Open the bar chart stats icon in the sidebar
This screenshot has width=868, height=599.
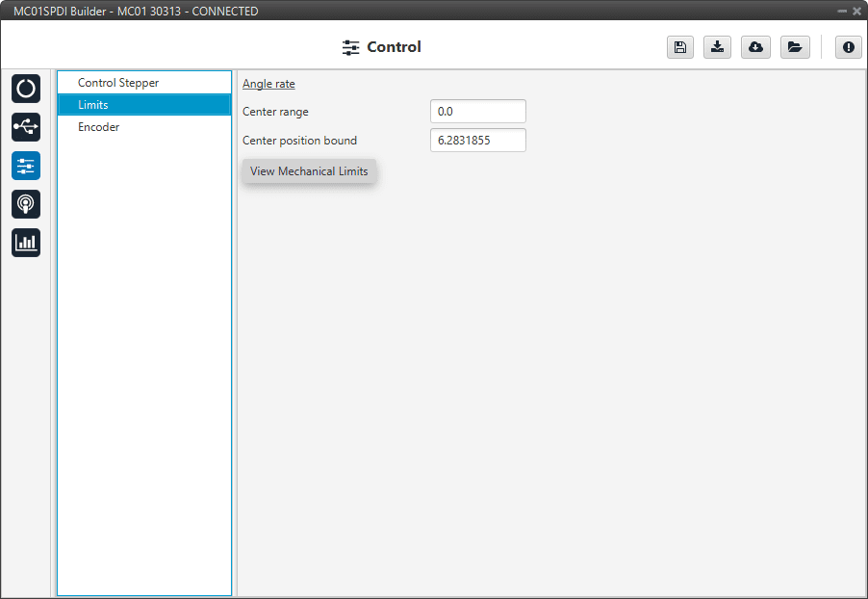point(26,243)
